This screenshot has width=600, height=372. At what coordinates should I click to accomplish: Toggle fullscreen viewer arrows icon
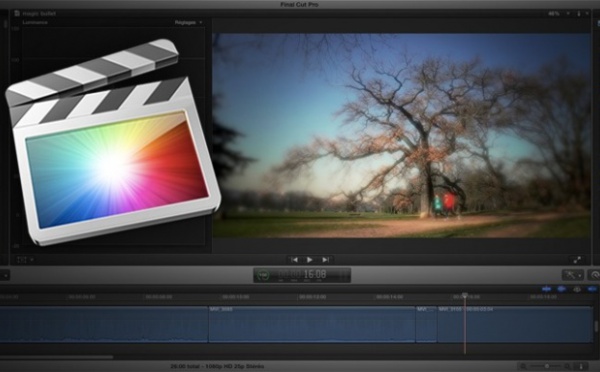[577, 260]
